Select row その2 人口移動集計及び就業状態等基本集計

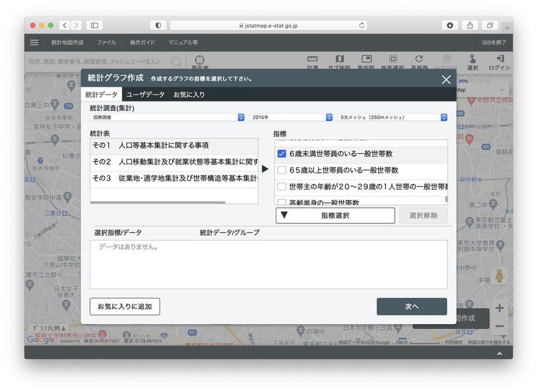pos(174,162)
